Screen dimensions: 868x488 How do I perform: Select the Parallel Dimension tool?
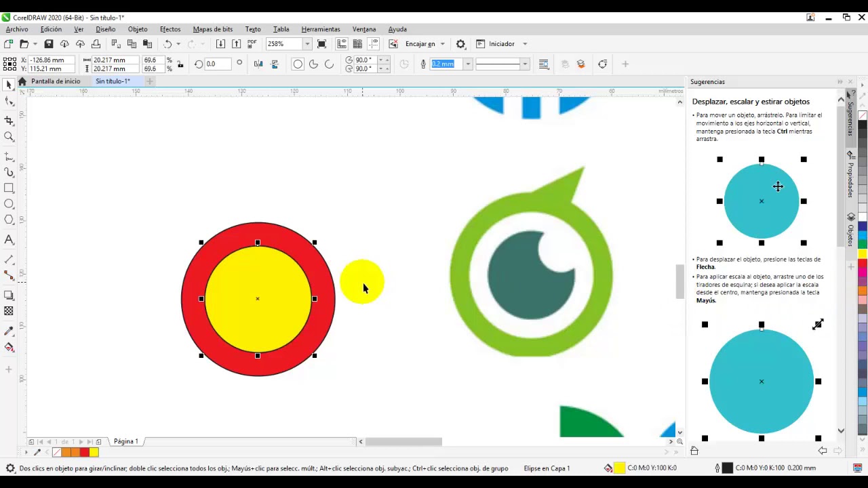coord(9,260)
